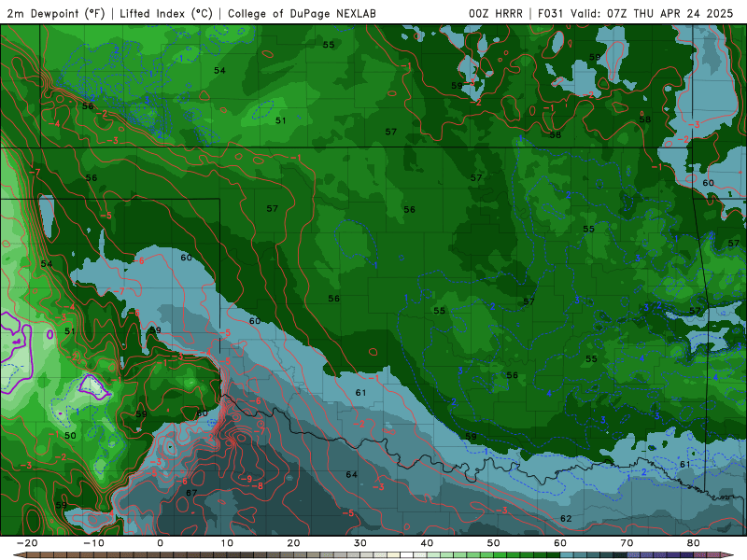Click the red "-9" lifted index label
This screenshot has width=747, height=560.
246,479
